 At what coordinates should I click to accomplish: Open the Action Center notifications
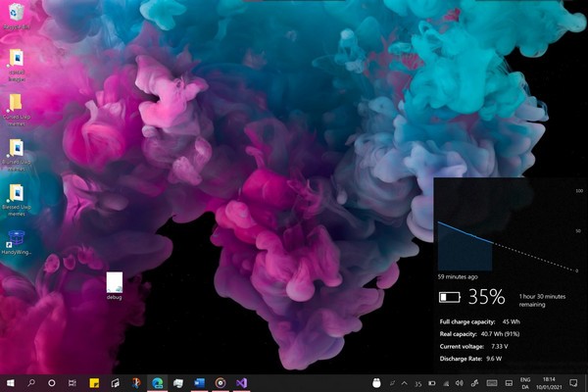[574, 382]
